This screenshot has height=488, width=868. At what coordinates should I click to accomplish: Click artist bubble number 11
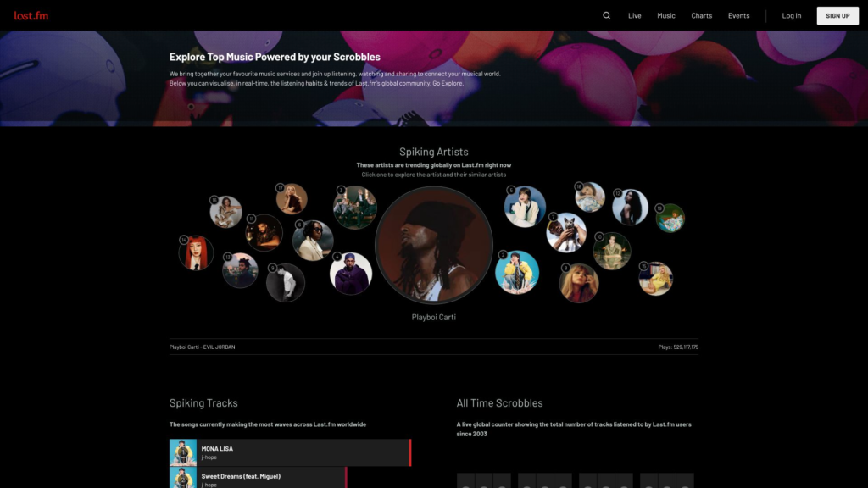click(264, 233)
